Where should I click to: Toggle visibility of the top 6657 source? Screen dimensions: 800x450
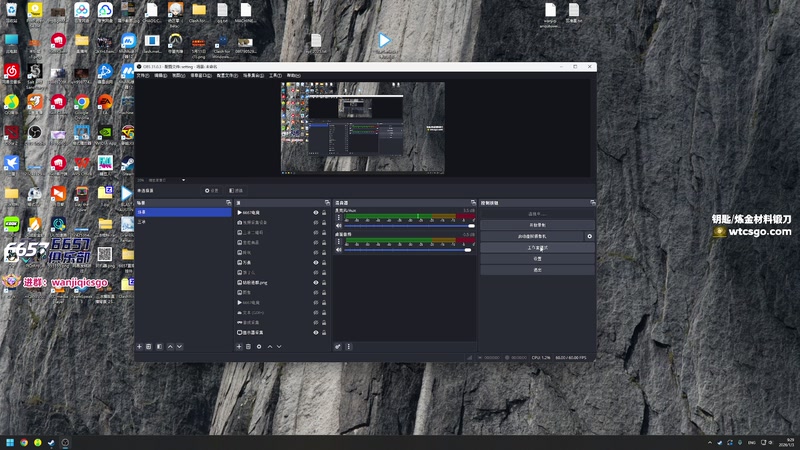point(316,213)
